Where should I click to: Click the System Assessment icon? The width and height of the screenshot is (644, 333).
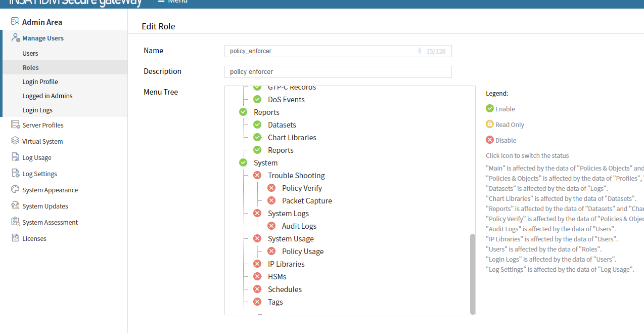tap(15, 222)
